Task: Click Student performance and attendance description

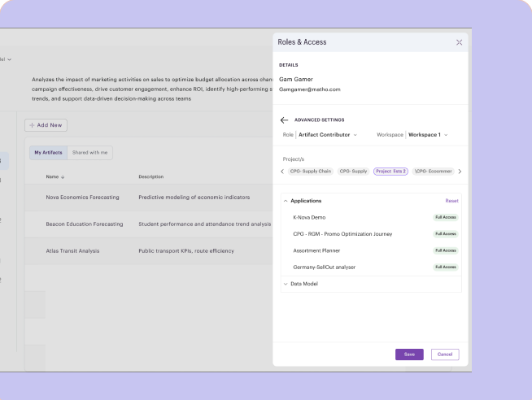Action: [205, 224]
